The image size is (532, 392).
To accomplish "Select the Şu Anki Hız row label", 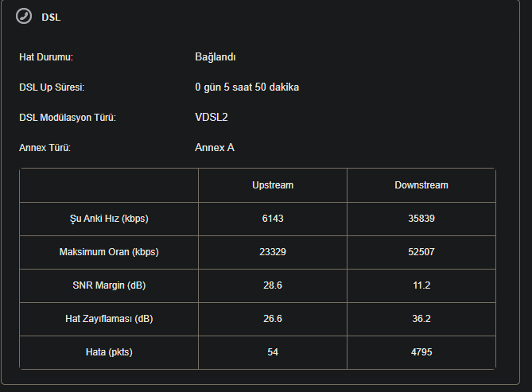I will tap(109, 219).
